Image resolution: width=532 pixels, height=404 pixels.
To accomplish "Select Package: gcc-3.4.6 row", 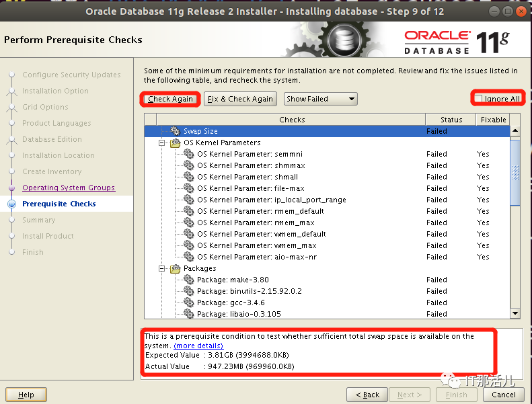I will [x=327, y=302].
